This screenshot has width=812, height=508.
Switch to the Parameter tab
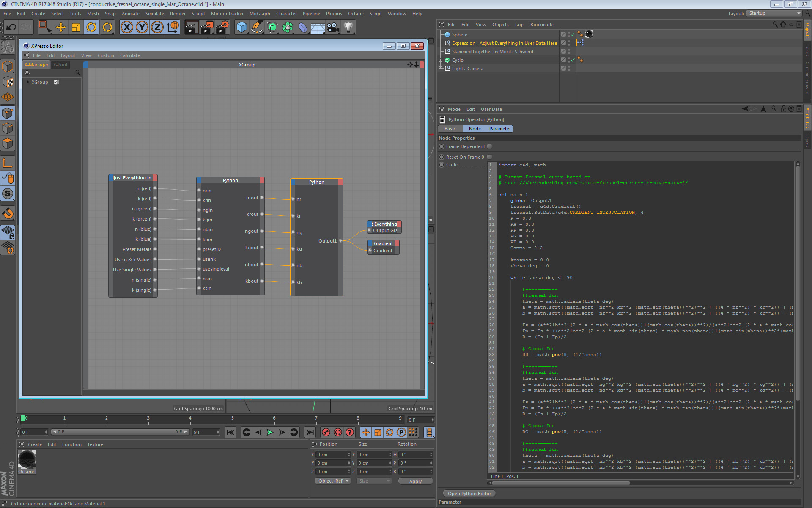click(500, 129)
